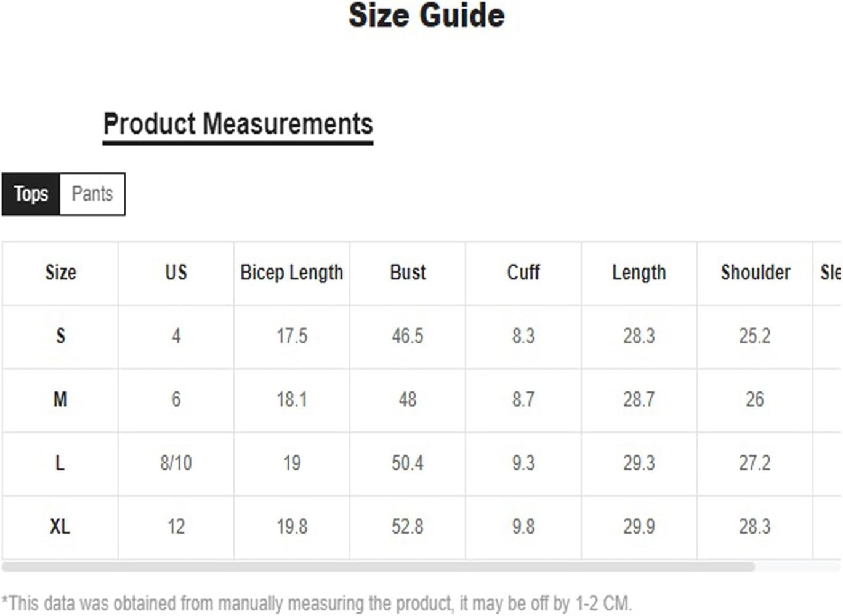Click the Cuff column header
This screenshot has height=616, width=843.
click(x=523, y=273)
